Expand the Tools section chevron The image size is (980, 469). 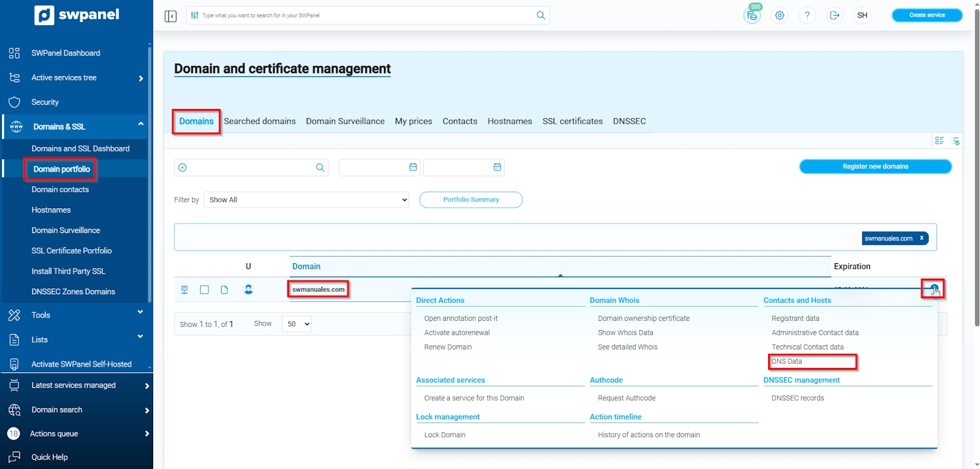click(140, 312)
